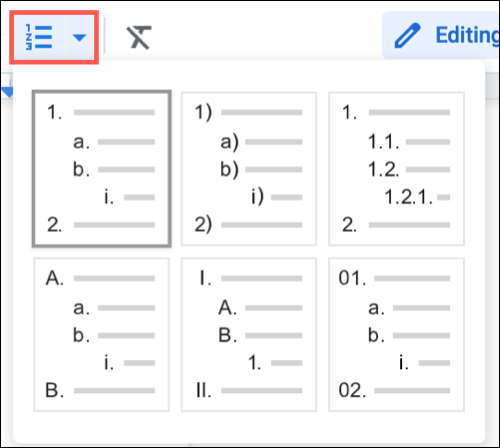Pick the 1. 1.1. 1.2.1. decimal outline style

396,169
